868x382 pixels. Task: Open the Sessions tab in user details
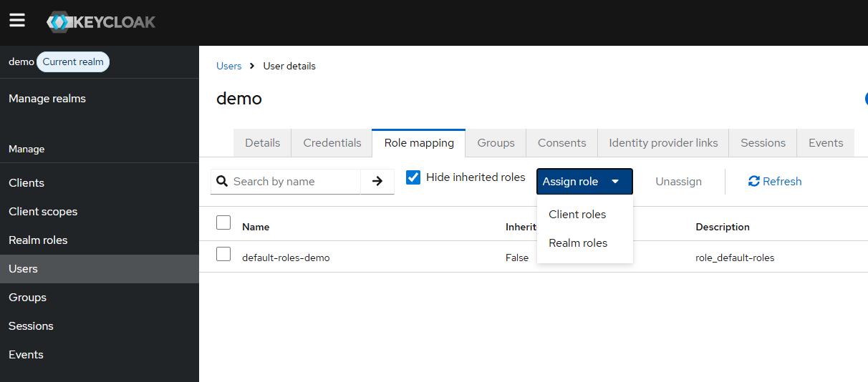click(763, 143)
